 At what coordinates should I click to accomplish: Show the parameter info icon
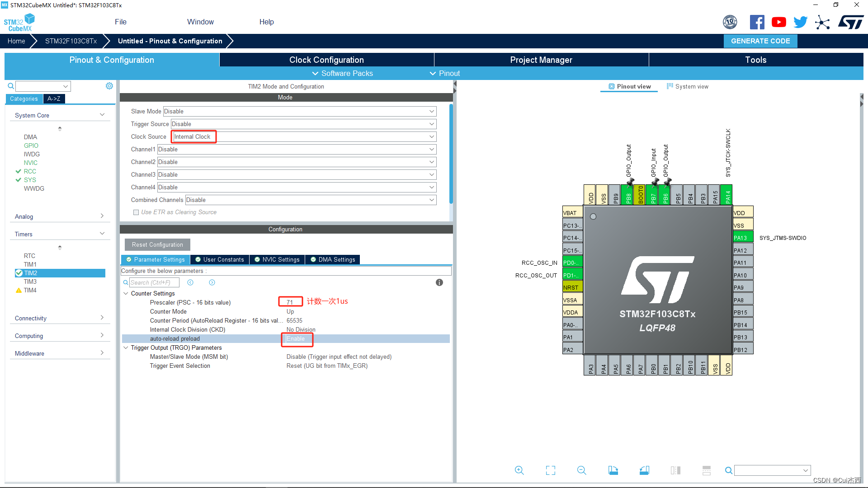pos(439,282)
